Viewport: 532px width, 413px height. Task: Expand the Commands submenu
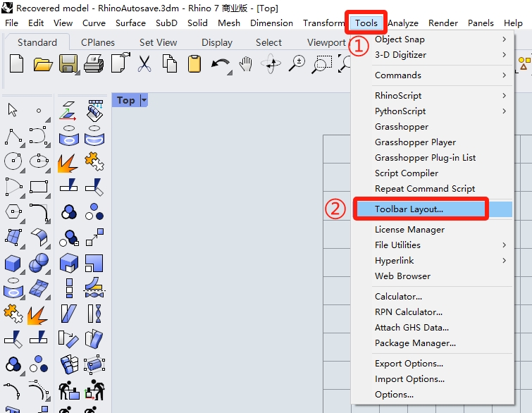point(505,75)
